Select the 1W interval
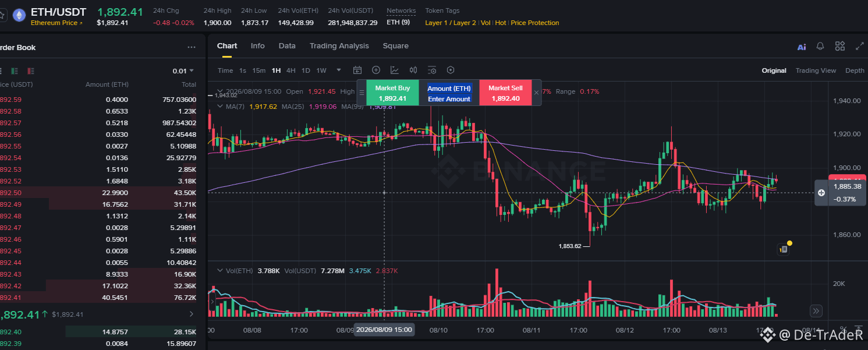868x350 pixels. click(321, 70)
